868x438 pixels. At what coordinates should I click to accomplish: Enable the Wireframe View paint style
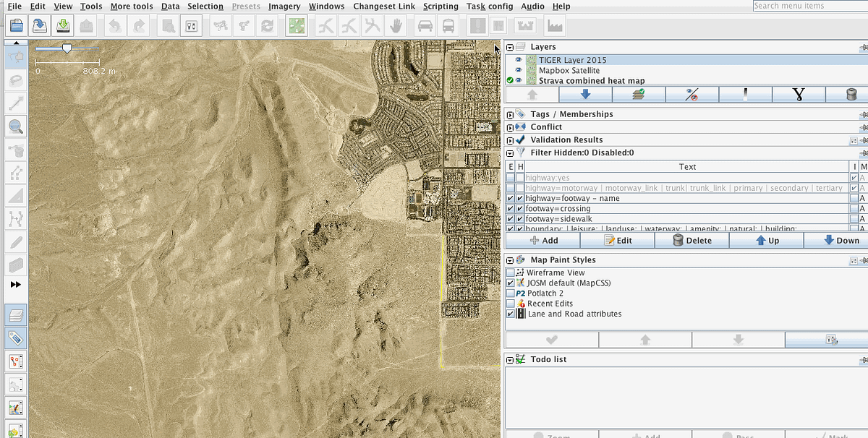click(511, 272)
